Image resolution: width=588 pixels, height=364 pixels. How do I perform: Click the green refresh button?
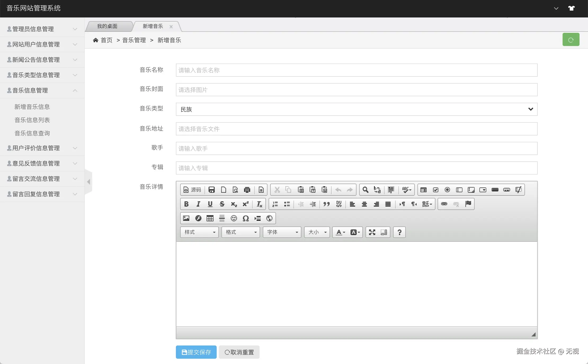pyautogui.click(x=571, y=40)
